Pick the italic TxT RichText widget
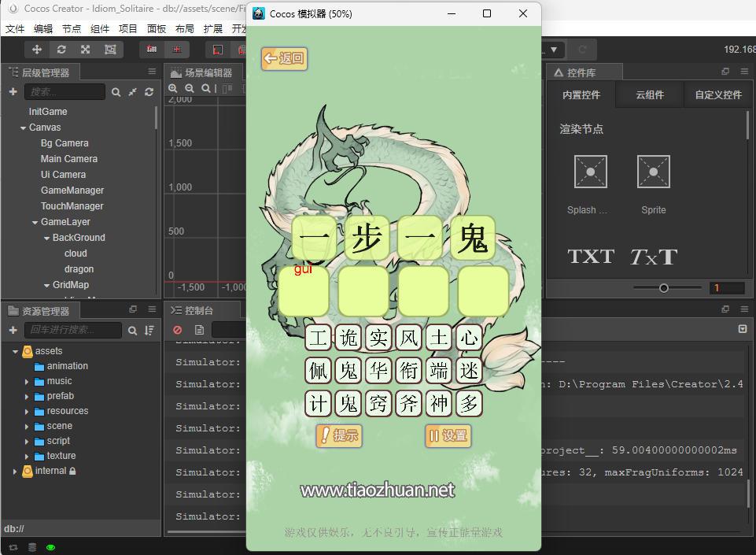Image resolution: width=756 pixels, height=555 pixels. [x=654, y=257]
